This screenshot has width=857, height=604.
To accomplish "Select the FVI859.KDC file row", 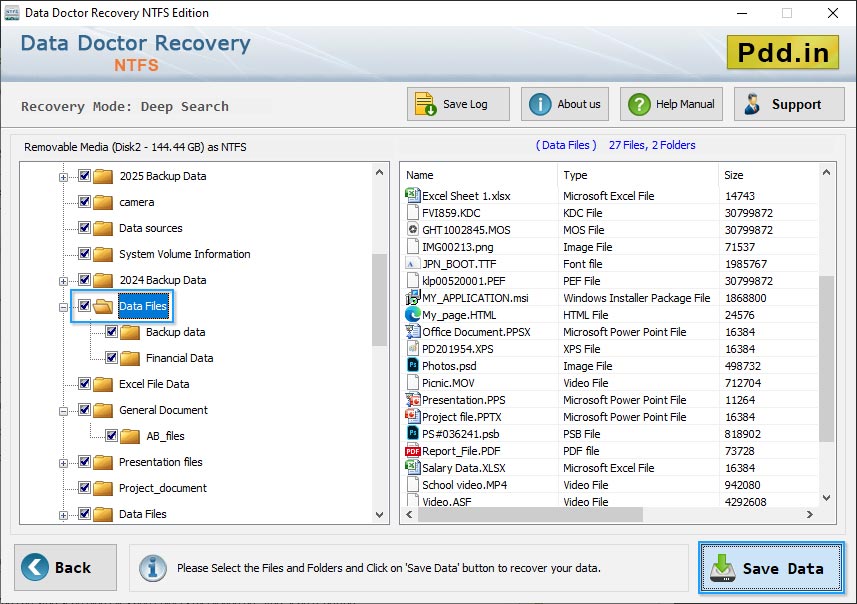I will [x=611, y=213].
